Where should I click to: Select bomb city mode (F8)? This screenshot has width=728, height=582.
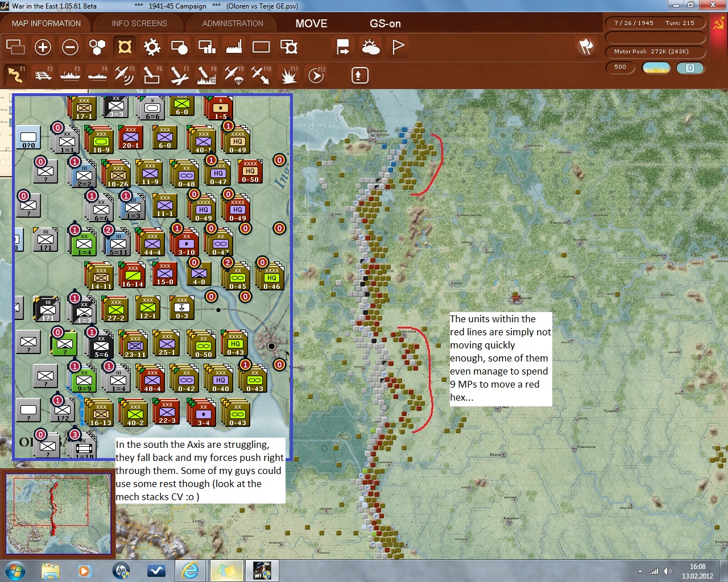[x=206, y=75]
